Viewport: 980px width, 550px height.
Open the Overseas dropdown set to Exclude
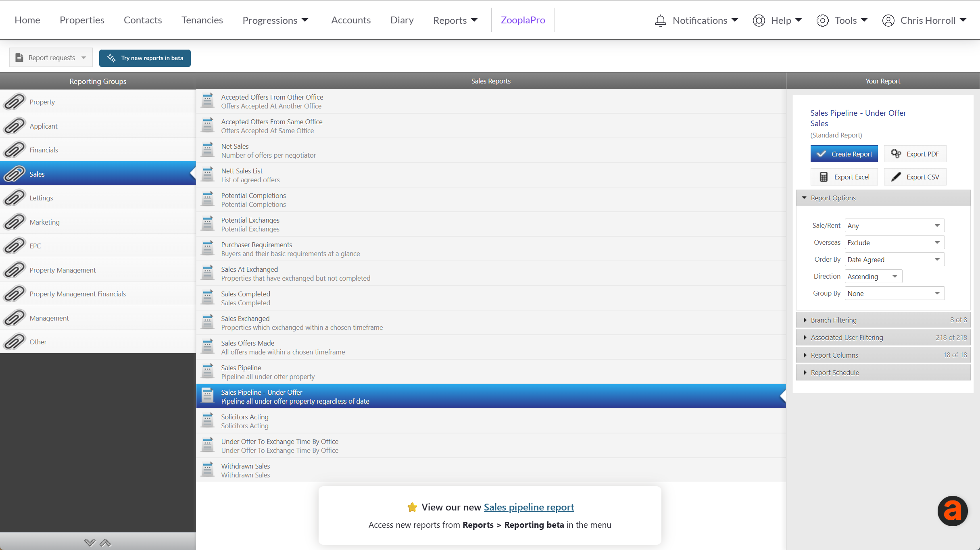click(x=895, y=242)
